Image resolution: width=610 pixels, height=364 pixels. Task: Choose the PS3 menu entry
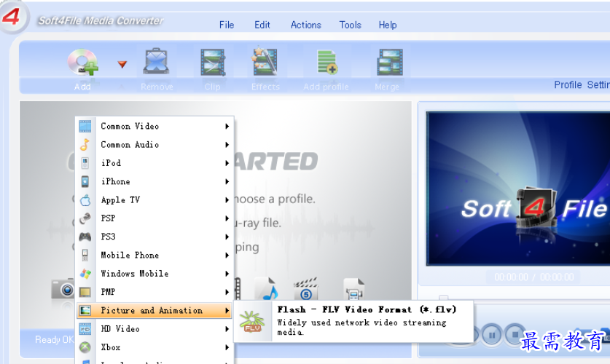(155, 237)
